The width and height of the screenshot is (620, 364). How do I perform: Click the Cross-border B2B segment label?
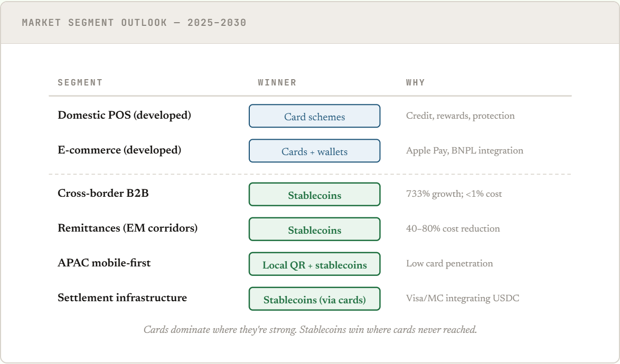click(103, 193)
